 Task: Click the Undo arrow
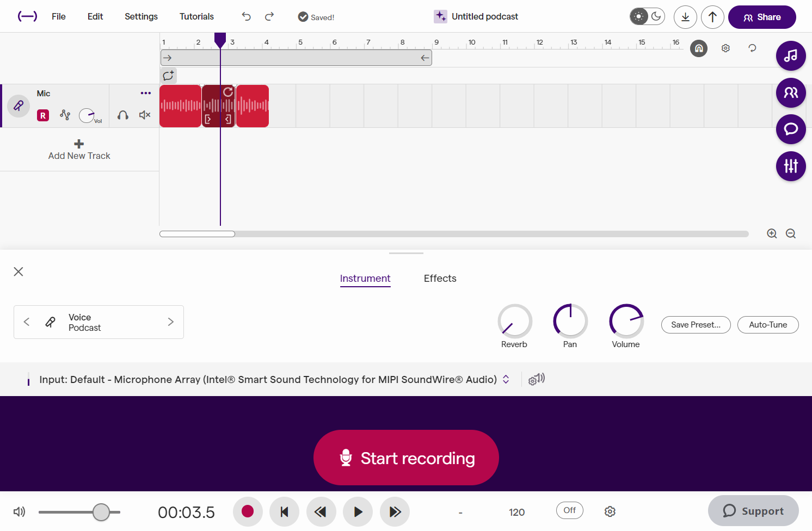(x=247, y=16)
